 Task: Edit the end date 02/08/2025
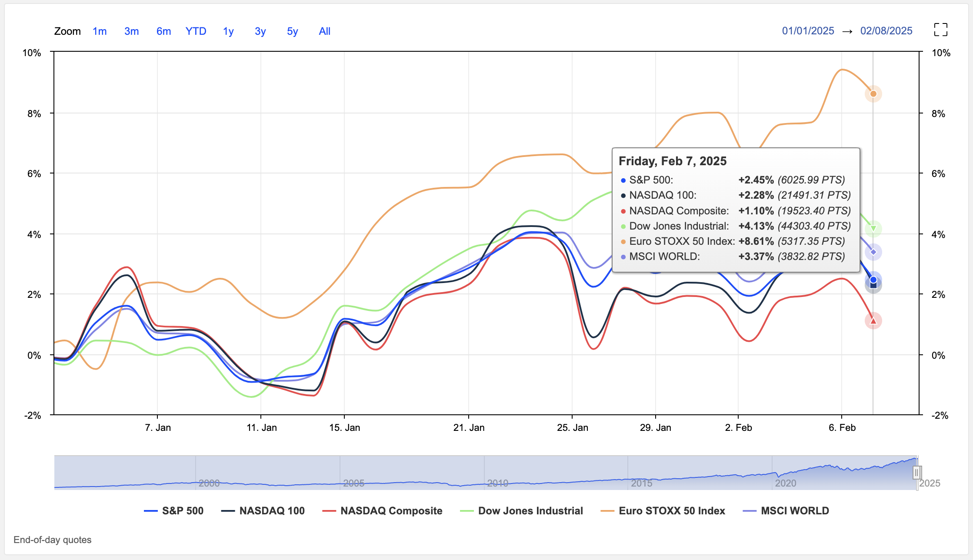886,31
